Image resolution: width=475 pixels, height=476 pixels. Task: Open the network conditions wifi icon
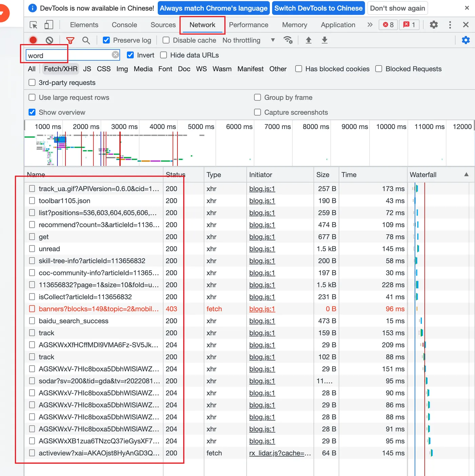click(288, 40)
